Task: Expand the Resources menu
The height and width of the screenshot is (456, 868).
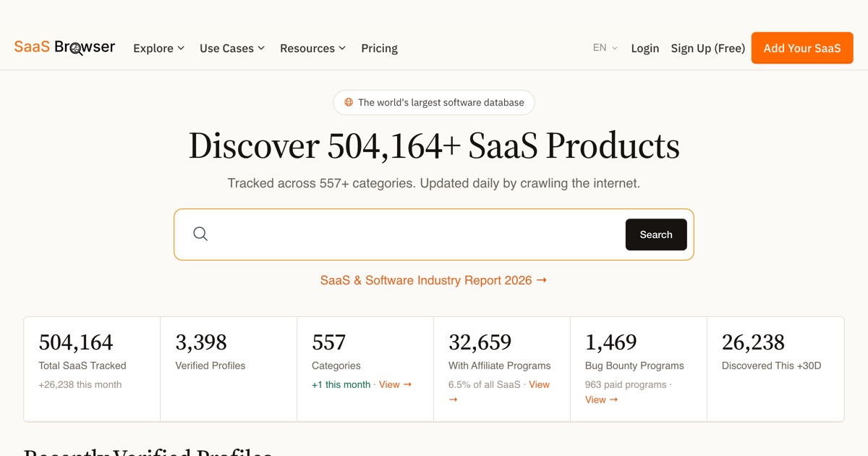Action: pyautogui.click(x=312, y=48)
